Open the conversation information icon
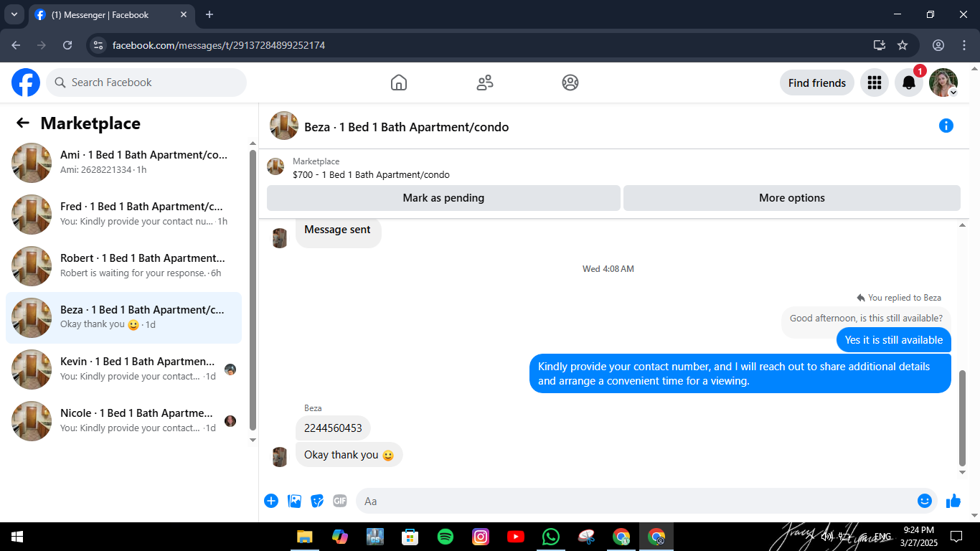 [946, 126]
